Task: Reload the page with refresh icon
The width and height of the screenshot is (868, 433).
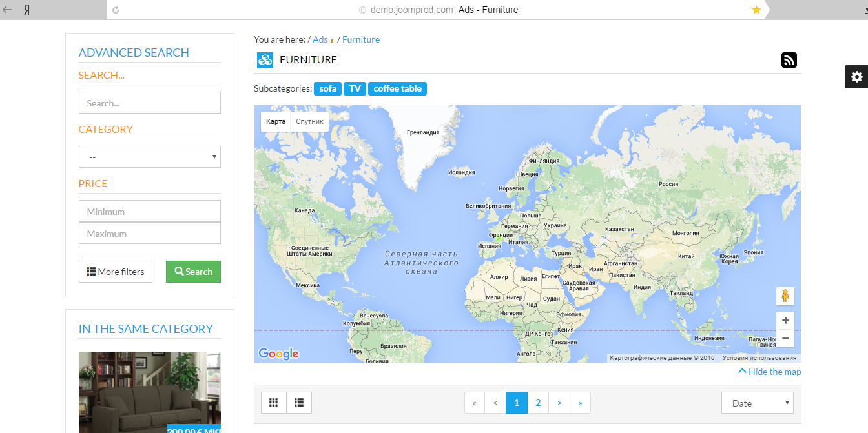Action: (x=116, y=10)
